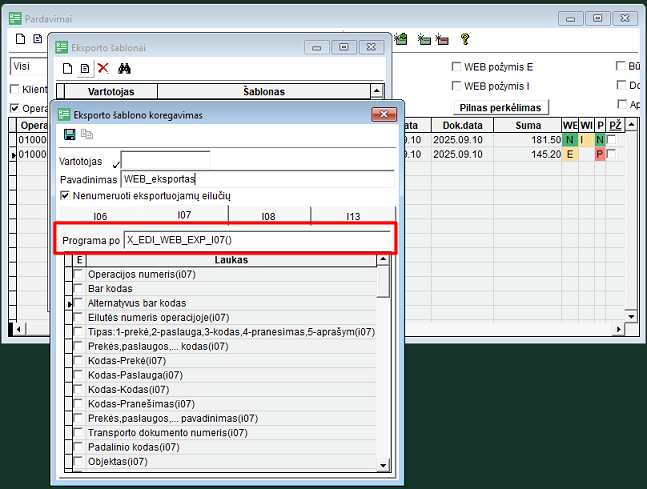Toggle PŽ checkbox in the 145.20 row
The width and height of the screenshot is (647, 489).
612,154
